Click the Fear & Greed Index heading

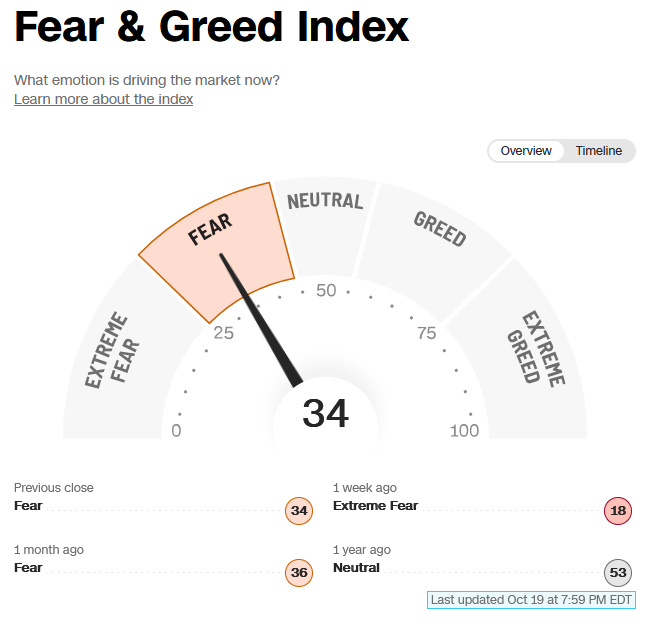pos(211,27)
